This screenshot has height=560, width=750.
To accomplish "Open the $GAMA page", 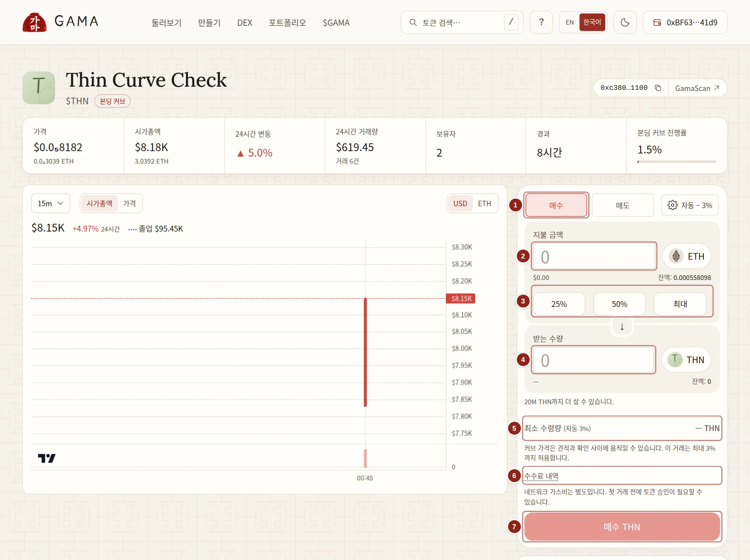I will coord(336,23).
